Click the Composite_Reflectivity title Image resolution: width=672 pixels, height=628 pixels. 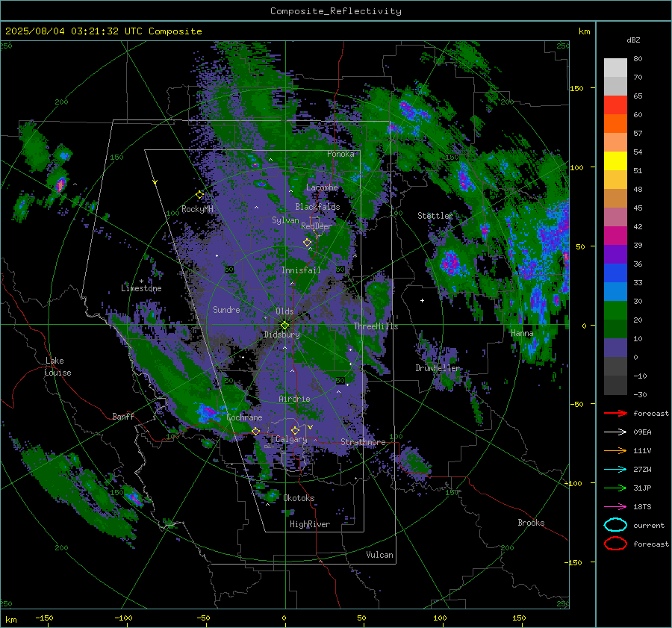pos(335,11)
